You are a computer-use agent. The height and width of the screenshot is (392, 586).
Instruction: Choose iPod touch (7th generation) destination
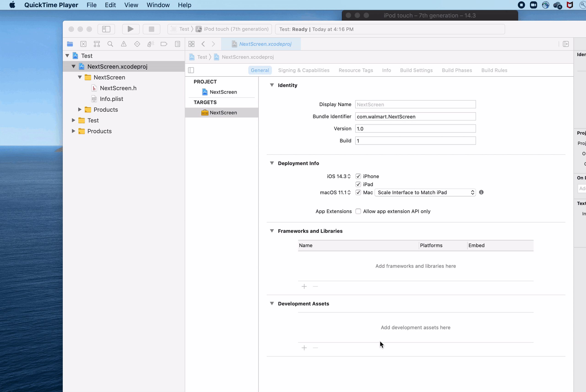[232, 29]
